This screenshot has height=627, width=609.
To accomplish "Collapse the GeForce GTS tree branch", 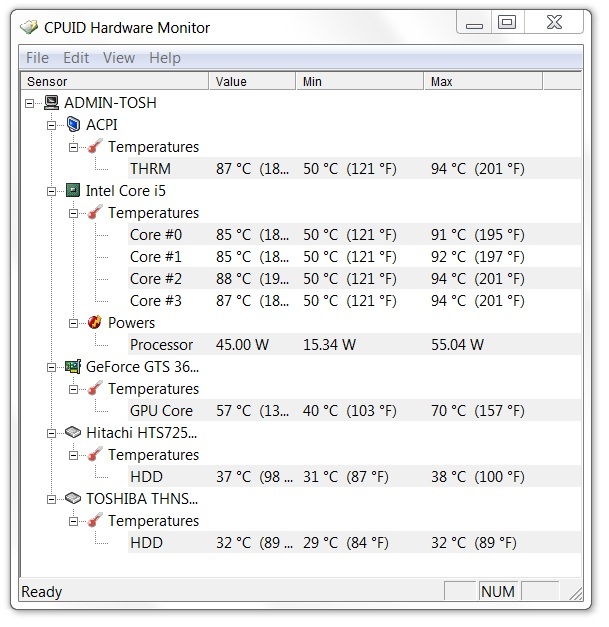I will (52, 367).
